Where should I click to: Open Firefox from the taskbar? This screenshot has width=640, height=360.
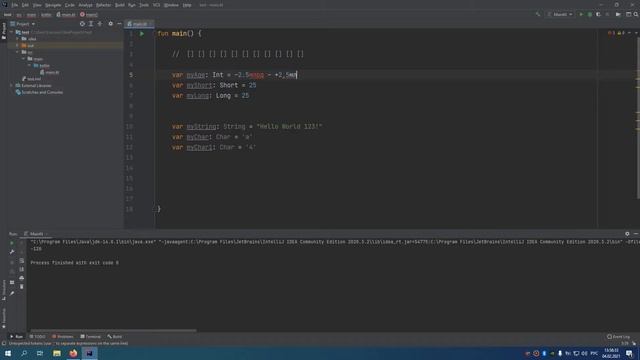[x=73, y=353]
